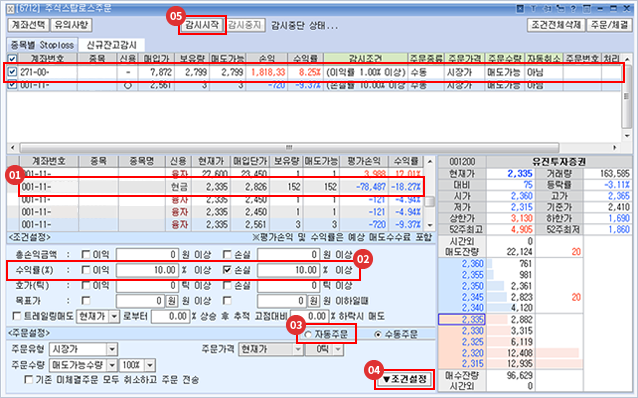Select 수동주문 radio button
Screen dimensions: 638x398
(x=378, y=335)
